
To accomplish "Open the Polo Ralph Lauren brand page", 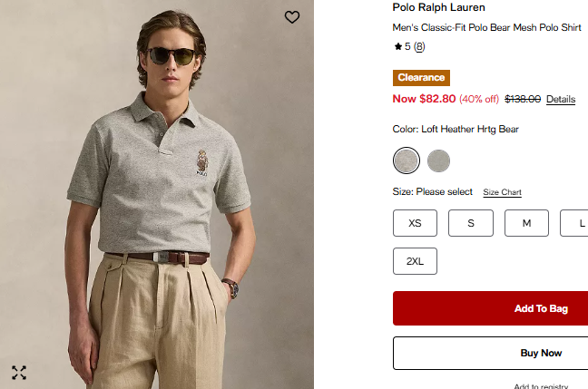I will [x=438, y=7].
